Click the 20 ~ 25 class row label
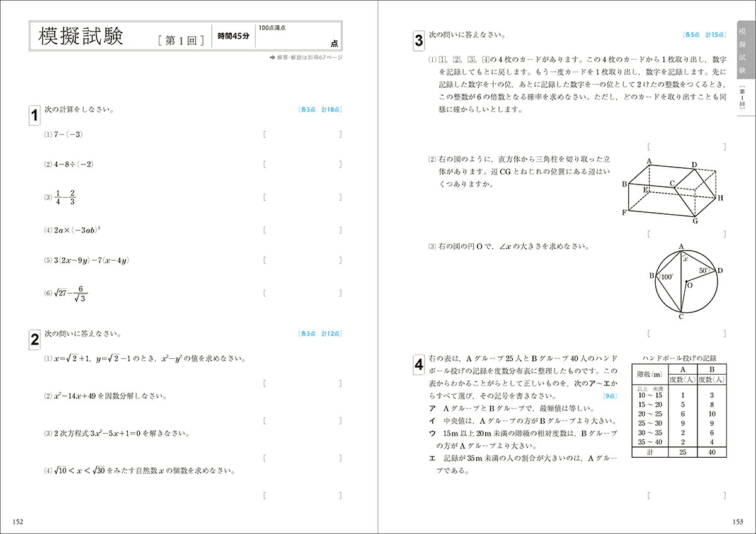The image size is (756, 534). point(650,414)
